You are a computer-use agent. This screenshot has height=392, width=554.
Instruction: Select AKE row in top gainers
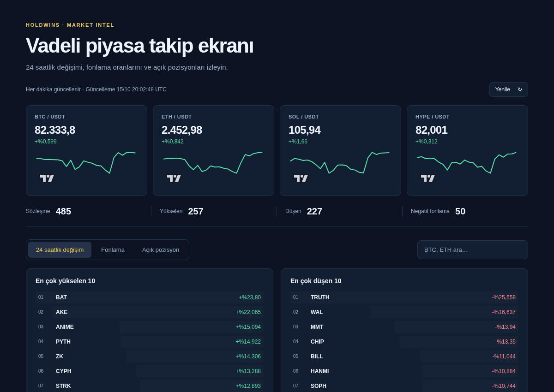pyautogui.click(x=150, y=312)
